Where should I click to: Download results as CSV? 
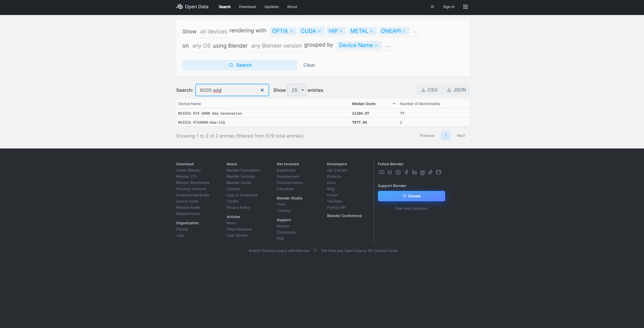(429, 90)
